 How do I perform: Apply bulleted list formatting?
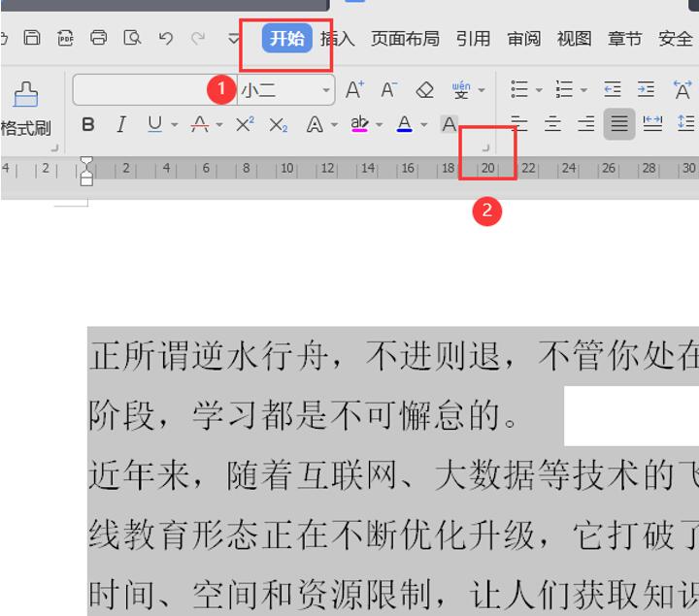tap(519, 89)
